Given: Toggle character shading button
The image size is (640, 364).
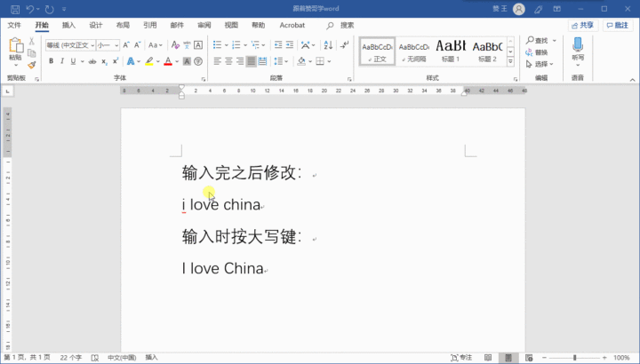Looking at the screenshot, I should tap(187, 61).
